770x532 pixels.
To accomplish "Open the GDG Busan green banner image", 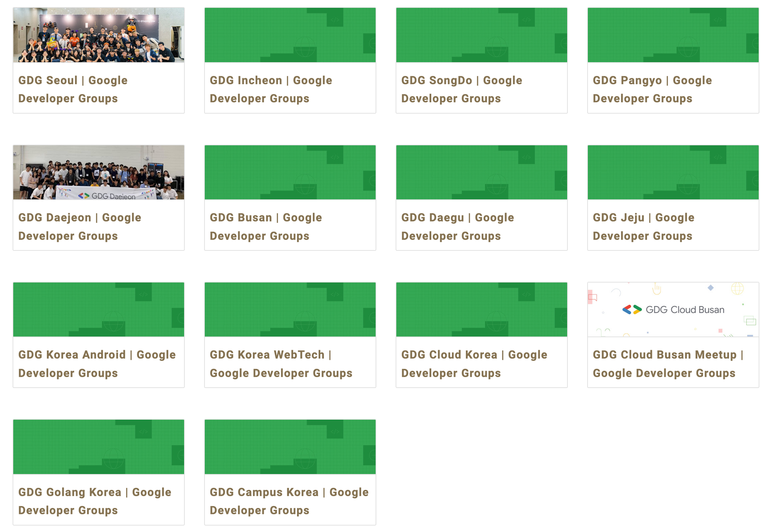I will point(290,172).
